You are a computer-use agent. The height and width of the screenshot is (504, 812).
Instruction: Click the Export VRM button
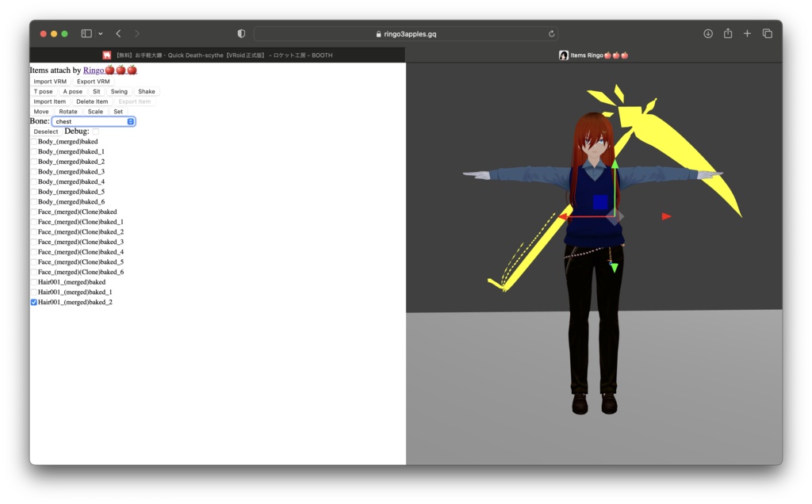(94, 82)
